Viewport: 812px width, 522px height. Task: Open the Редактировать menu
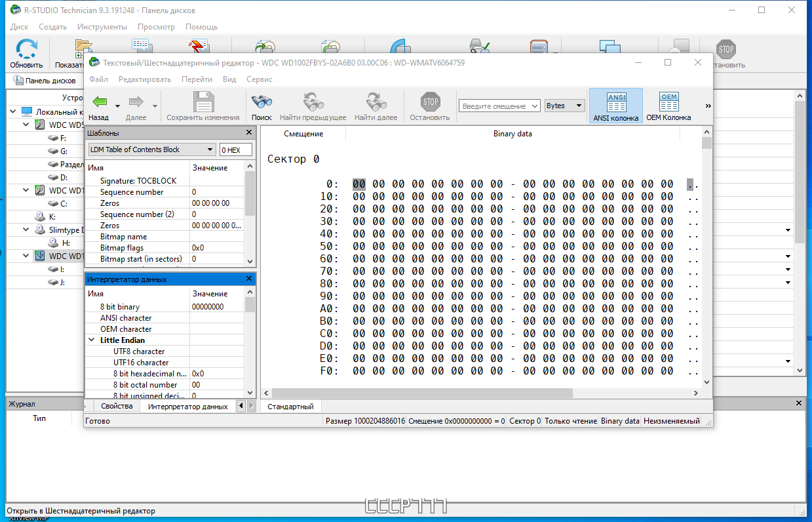pos(145,79)
